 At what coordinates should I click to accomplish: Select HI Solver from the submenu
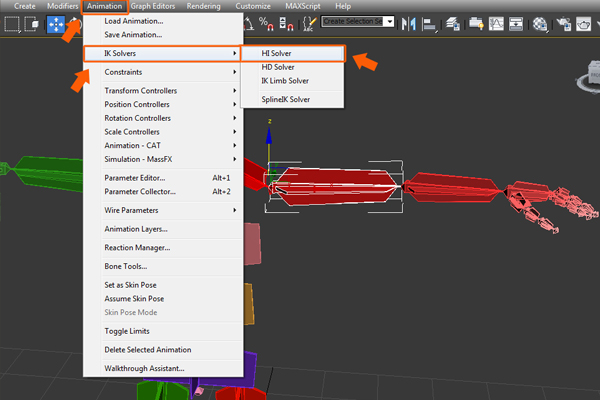293,54
